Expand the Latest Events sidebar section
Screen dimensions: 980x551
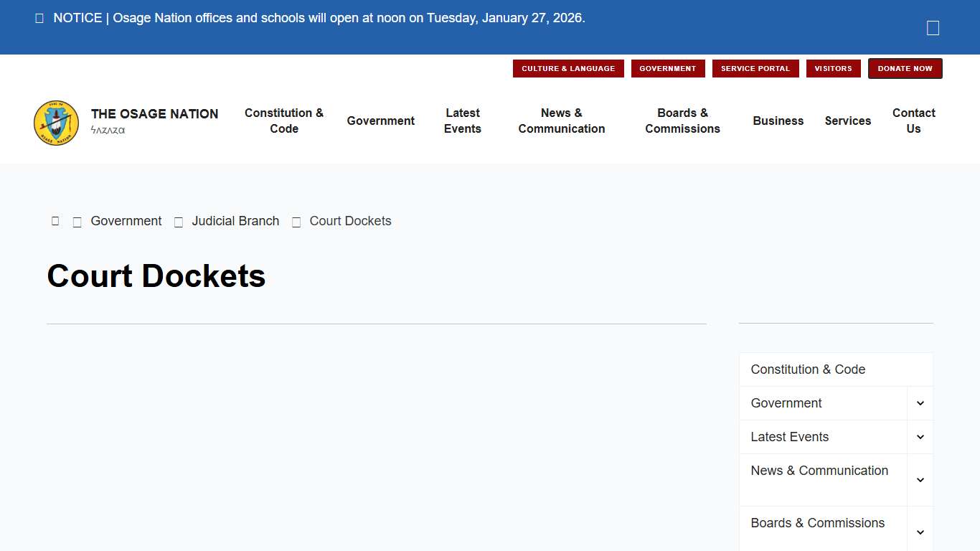[920, 437]
